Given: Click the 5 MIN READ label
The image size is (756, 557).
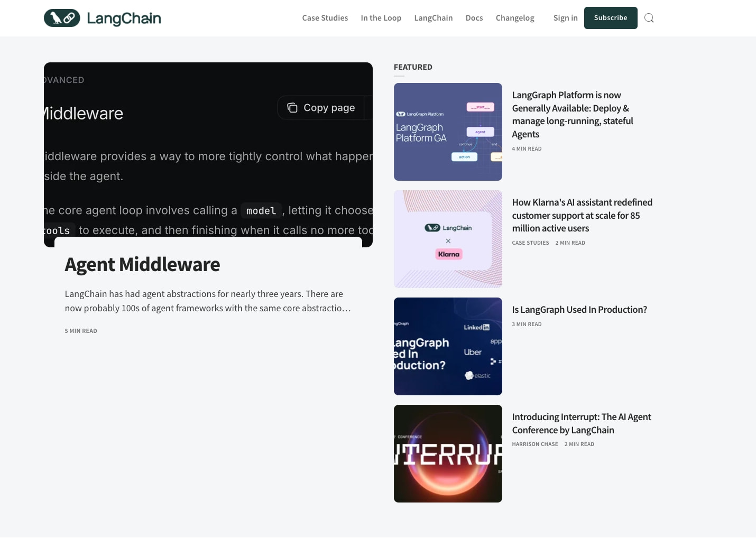Looking at the screenshot, I should (81, 331).
